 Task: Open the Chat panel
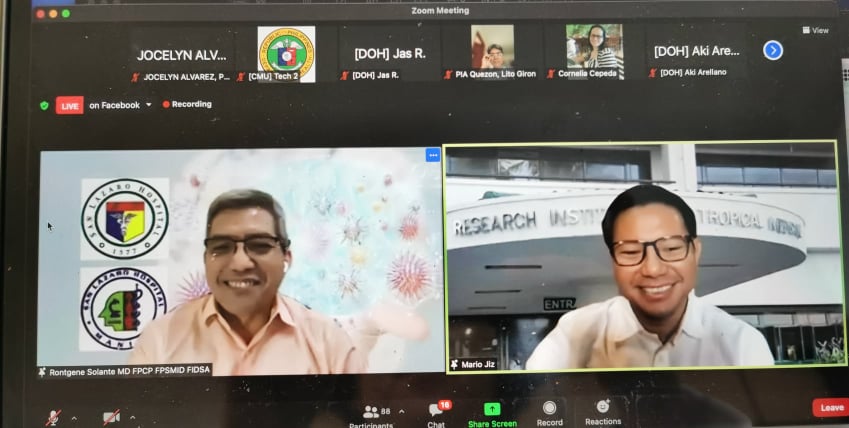436,415
